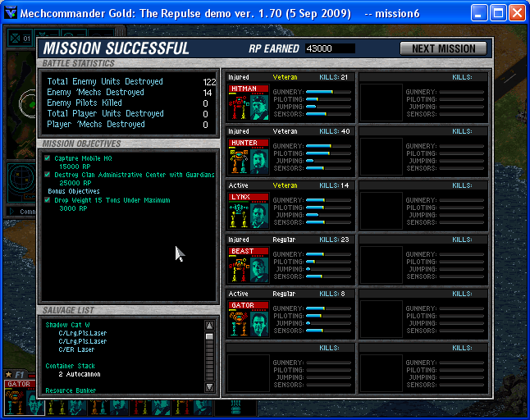Open the 01 group tab top-left

coord(20,39)
